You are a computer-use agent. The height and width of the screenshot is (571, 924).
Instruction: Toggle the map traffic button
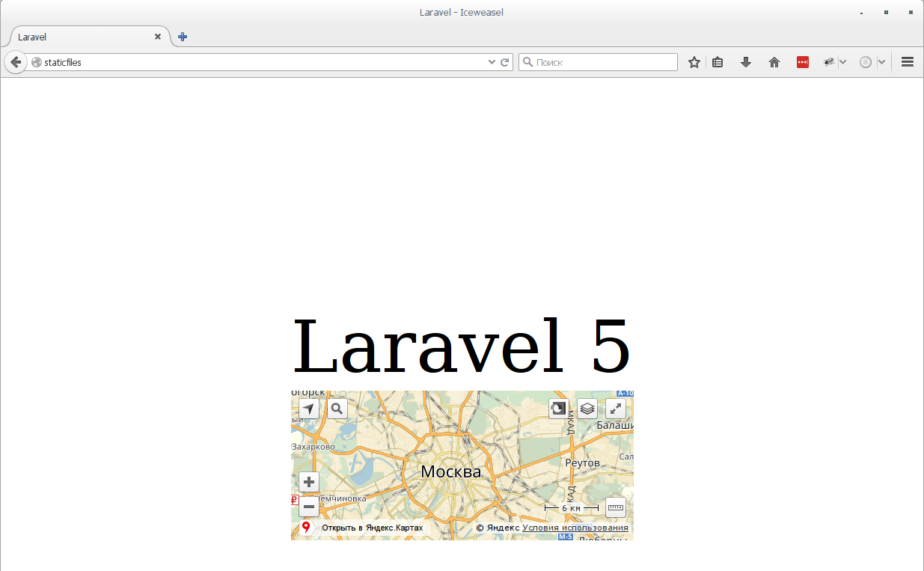(559, 409)
